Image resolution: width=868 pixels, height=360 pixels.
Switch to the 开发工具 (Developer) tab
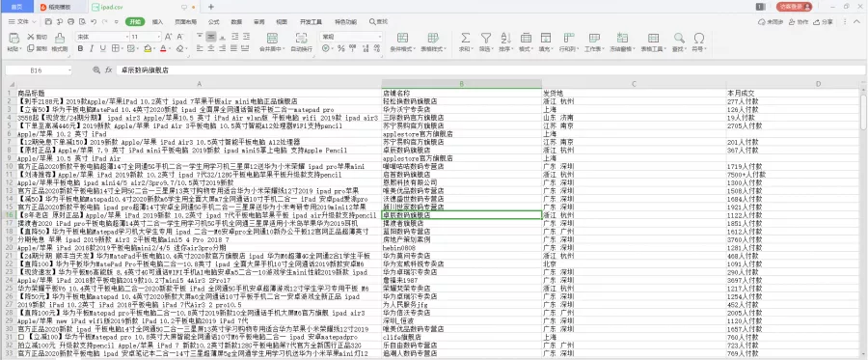tap(311, 21)
